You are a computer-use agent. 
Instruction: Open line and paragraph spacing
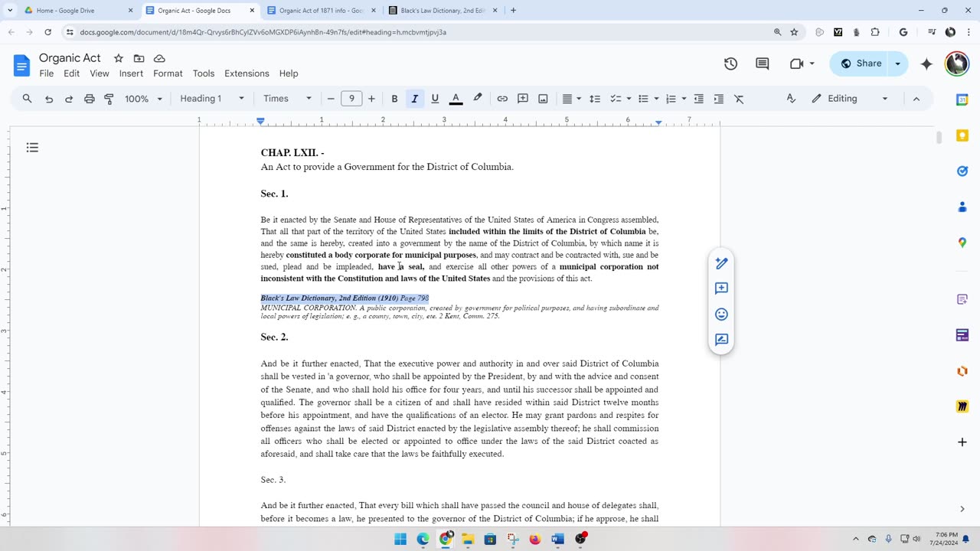[595, 99]
